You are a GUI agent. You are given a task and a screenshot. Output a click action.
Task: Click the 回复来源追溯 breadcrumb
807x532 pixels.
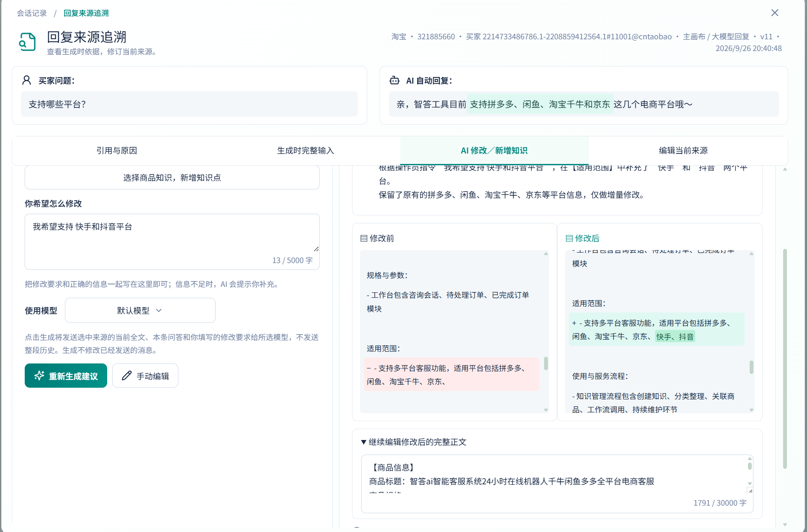(86, 13)
